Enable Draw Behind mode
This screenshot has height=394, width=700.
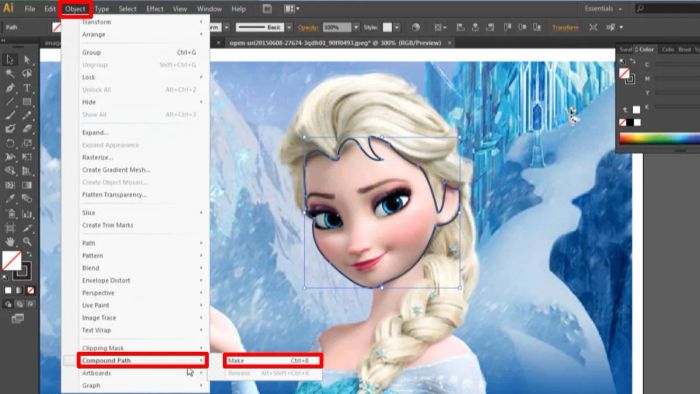19,304
